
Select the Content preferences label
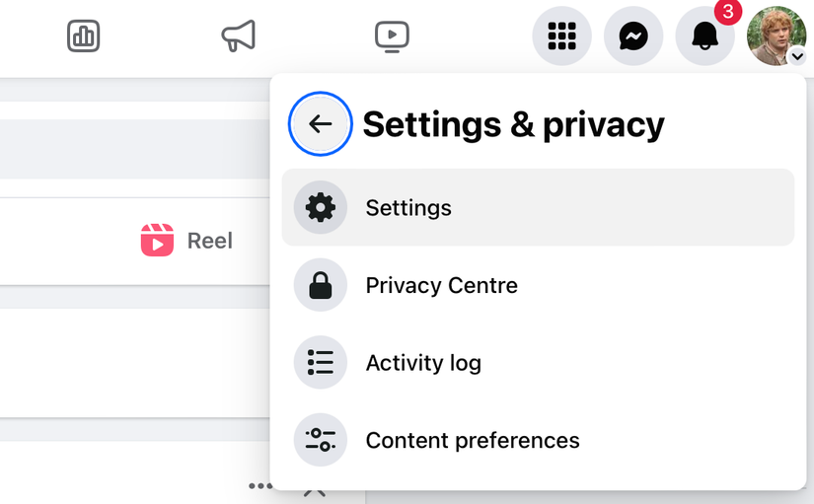click(x=473, y=440)
